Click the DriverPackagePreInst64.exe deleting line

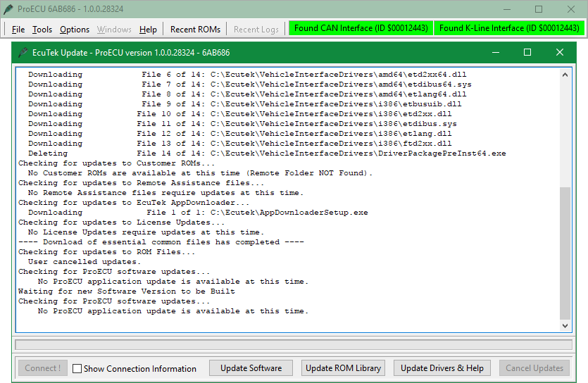click(x=267, y=153)
